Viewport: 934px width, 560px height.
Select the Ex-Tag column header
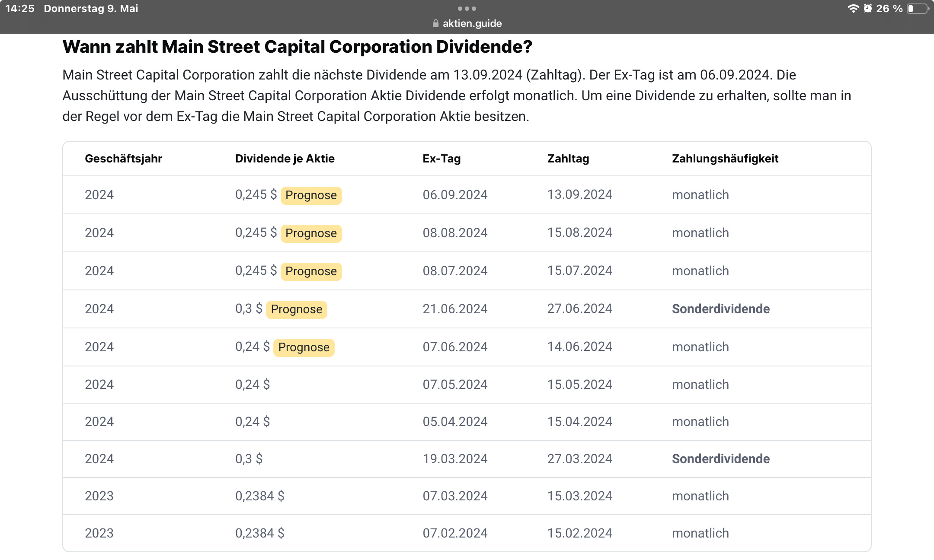point(441,159)
